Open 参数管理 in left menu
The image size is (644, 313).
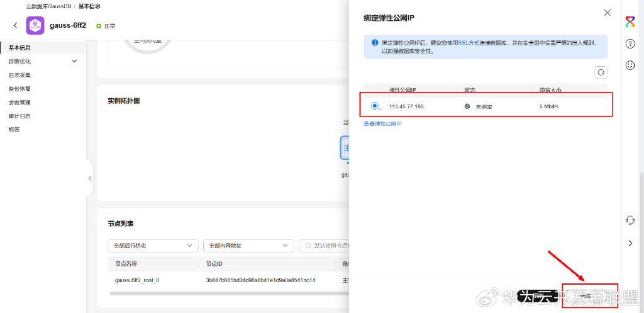[x=19, y=103]
